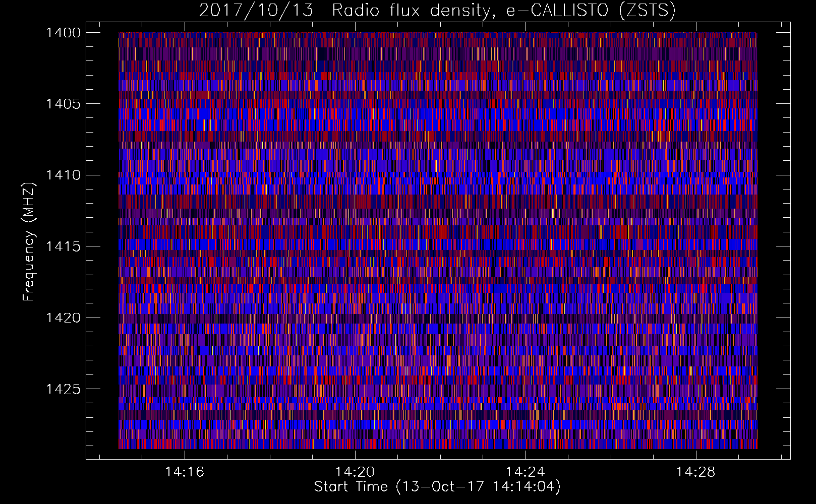Click the 1420 frequency tick label
This screenshot has width=816, height=504.
pos(63,318)
